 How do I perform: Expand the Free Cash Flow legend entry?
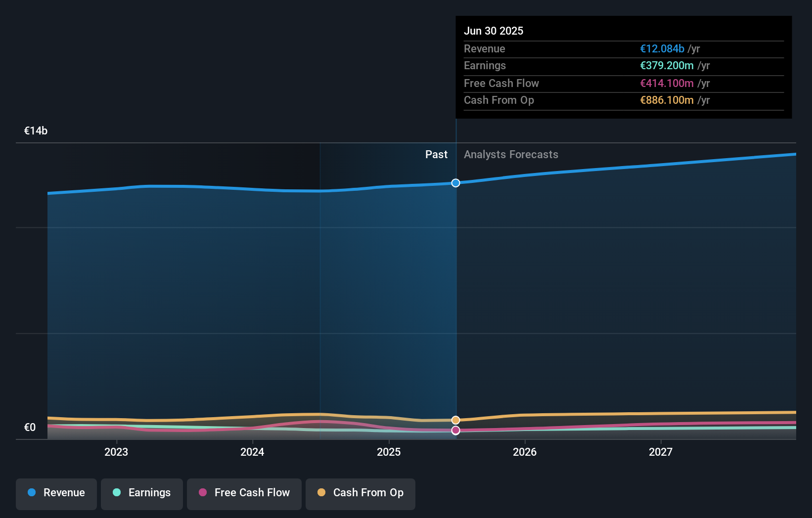[244, 494]
